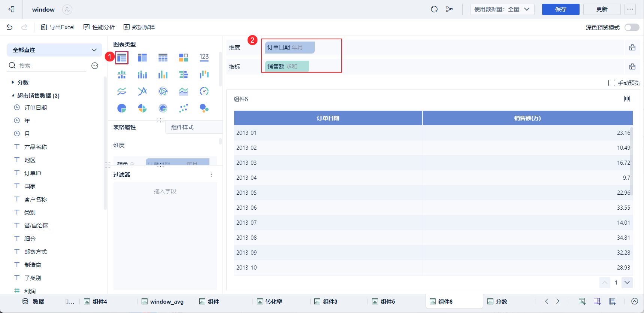The width and height of the screenshot is (644, 313).
Task: Click the barcode-style icon beside 组件6 title
Action: pyautogui.click(x=627, y=99)
